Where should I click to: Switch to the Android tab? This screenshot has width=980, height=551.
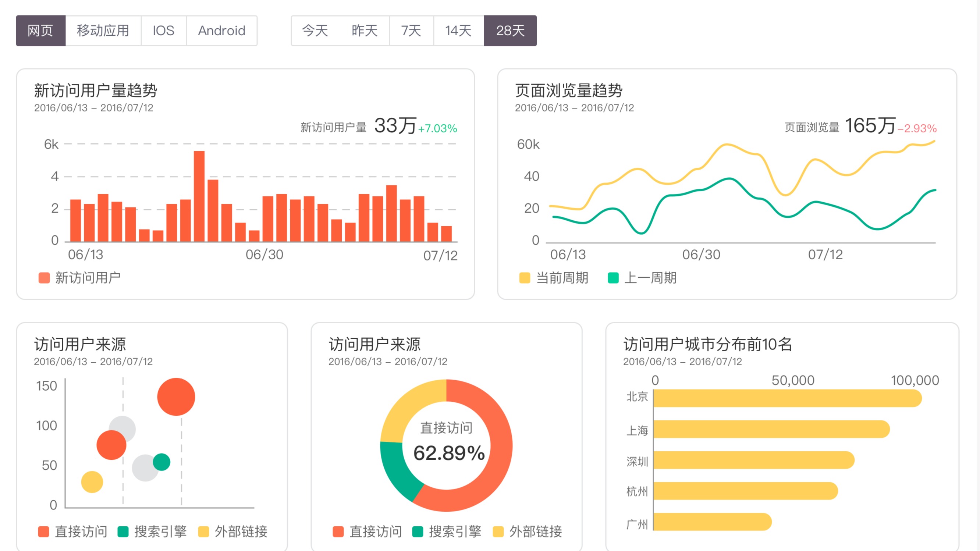coord(222,31)
